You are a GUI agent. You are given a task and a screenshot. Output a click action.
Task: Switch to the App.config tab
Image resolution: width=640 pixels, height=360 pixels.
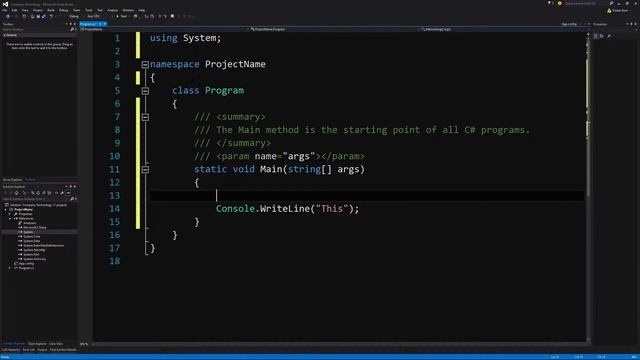(x=569, y=24)
